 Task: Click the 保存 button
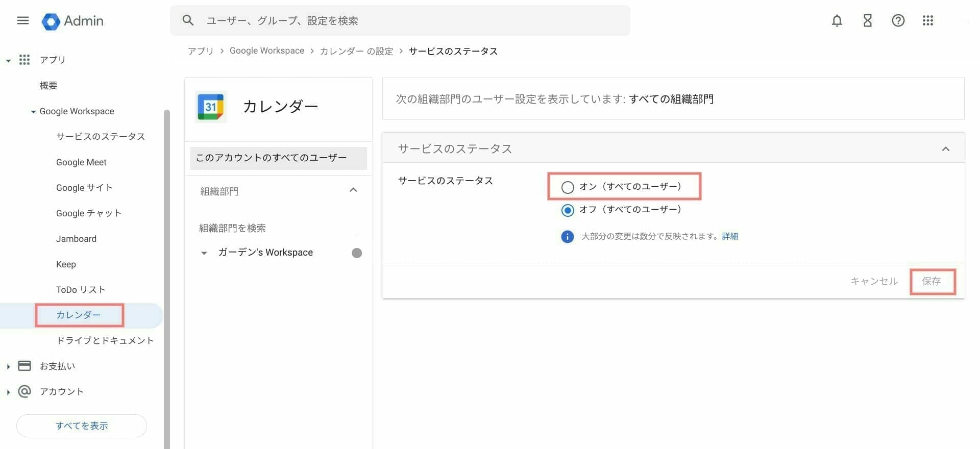932,281
